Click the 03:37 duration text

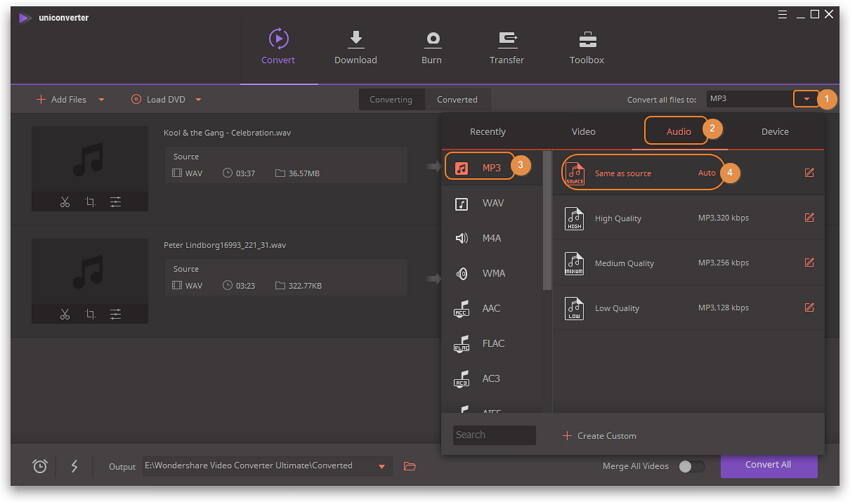tap(245, 173)
